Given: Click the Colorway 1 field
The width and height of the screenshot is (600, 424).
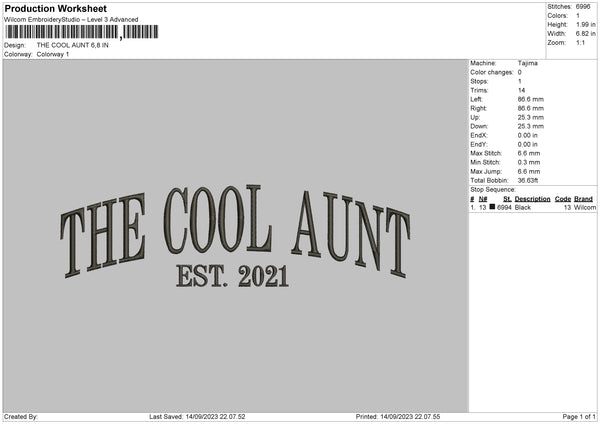Looking at the screenshot, I should click(x=53, y=54).
